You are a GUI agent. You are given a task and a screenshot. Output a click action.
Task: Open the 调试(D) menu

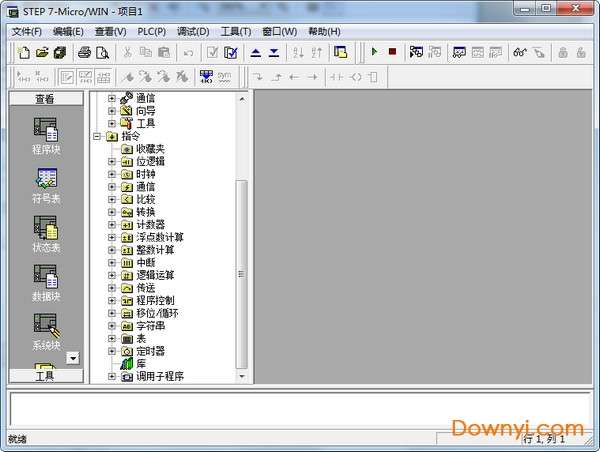(x=193, y=32)
